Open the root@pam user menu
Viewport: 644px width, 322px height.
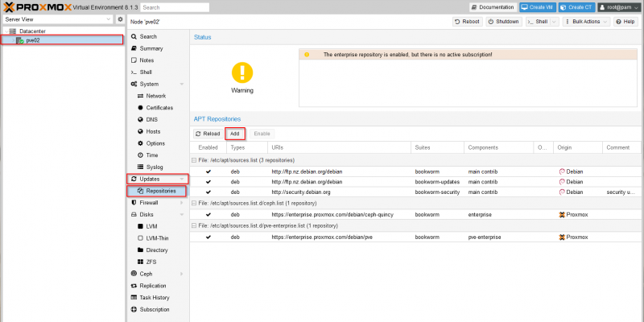619,7
